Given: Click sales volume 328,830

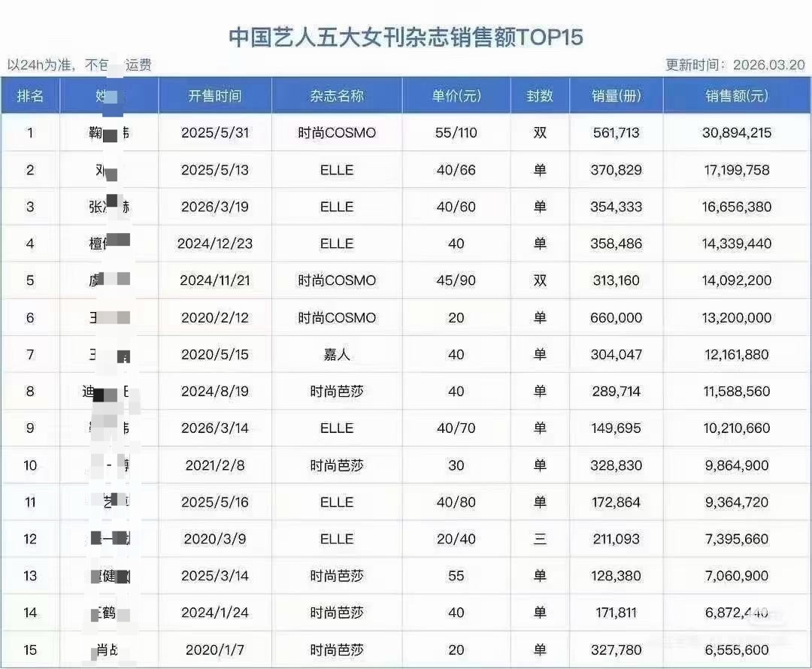Looking at the screenshot, I should [617, 465].
